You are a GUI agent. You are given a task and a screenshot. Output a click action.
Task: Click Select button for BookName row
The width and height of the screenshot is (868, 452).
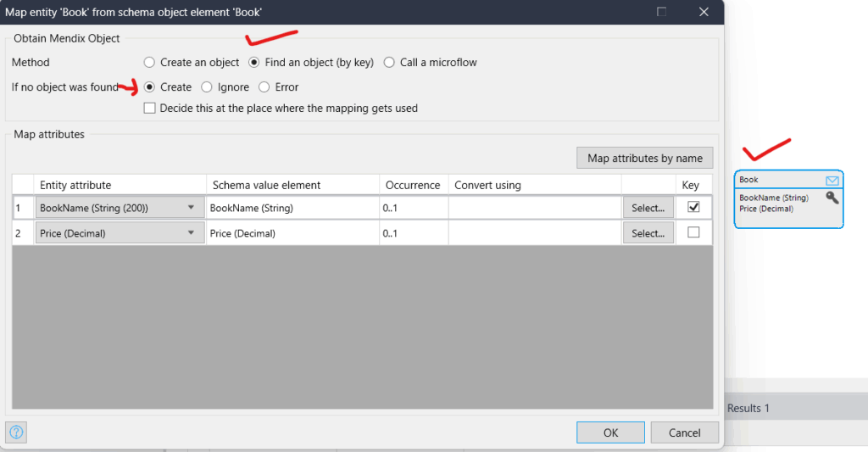click(x=648, y=208)
